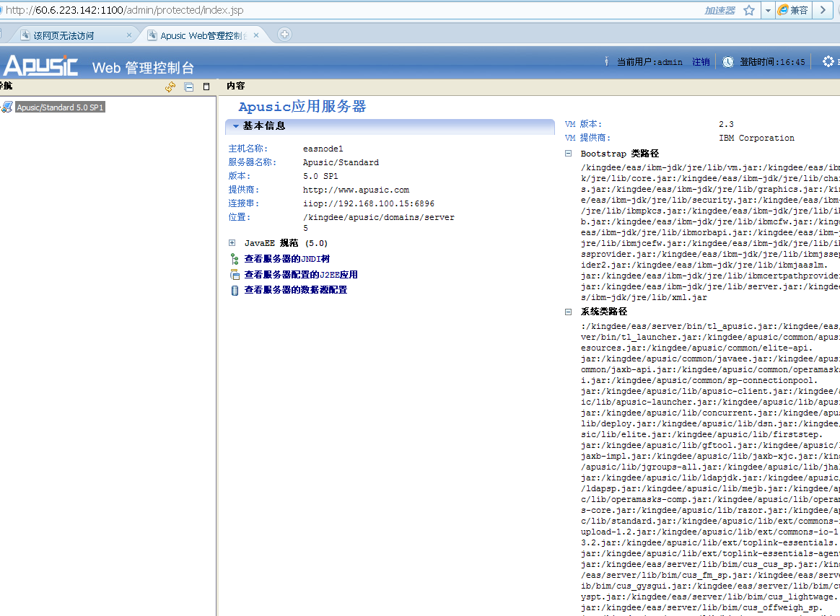Screen dimensions: 840x616
Task: Click the forward arrow in address bar
Action: 823,10
